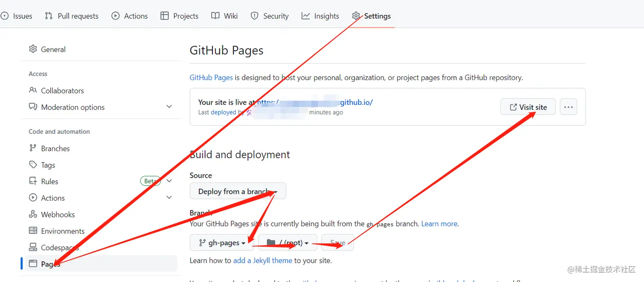Expand the Rules section chevron

point(169,181)
